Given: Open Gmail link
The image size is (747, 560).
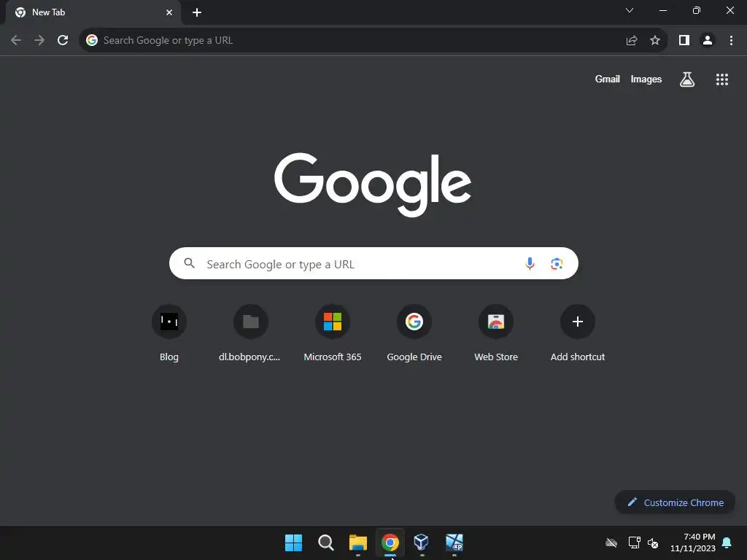Looking at the screenshot, I should coord(607,79).
